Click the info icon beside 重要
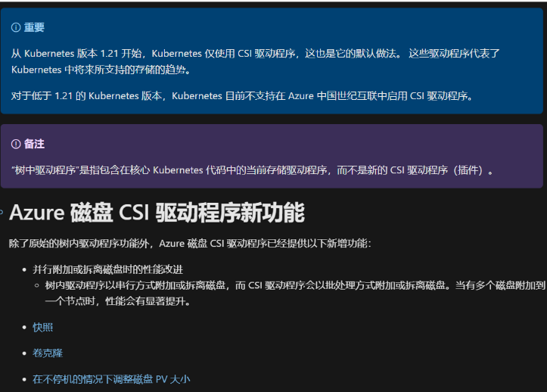Screen dimensions: 547x392 pos(16,27)
